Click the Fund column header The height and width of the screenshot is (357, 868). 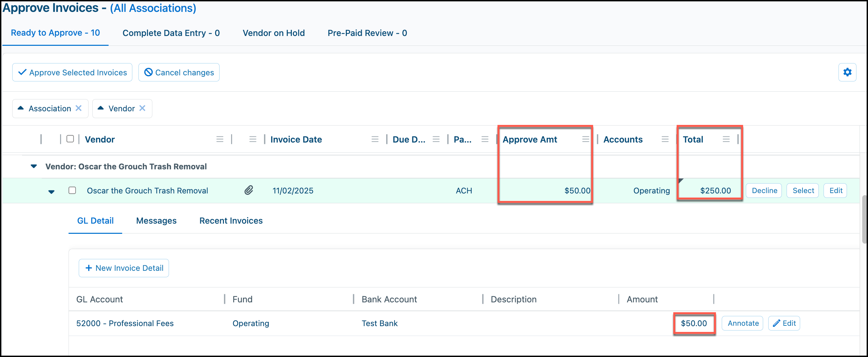click(242, 299)
